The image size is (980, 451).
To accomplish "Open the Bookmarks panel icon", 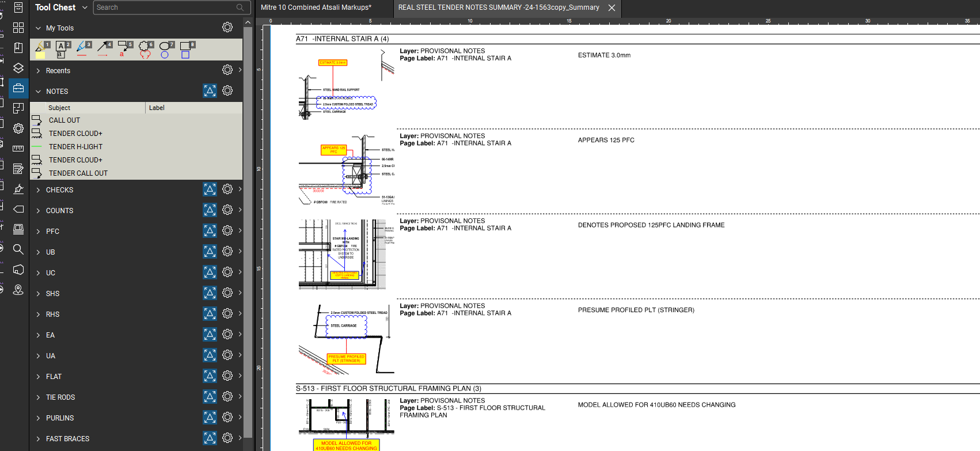I will [18, 48].
